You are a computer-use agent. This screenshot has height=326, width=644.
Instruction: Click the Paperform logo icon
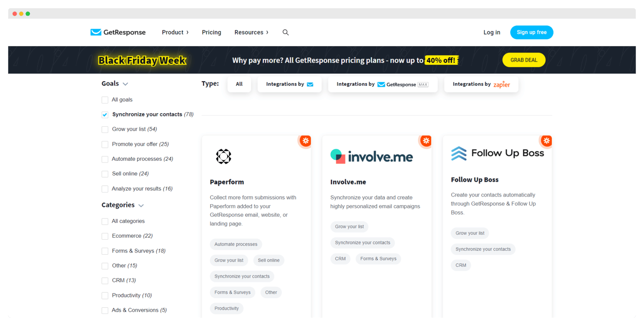[x=224, y=156]
